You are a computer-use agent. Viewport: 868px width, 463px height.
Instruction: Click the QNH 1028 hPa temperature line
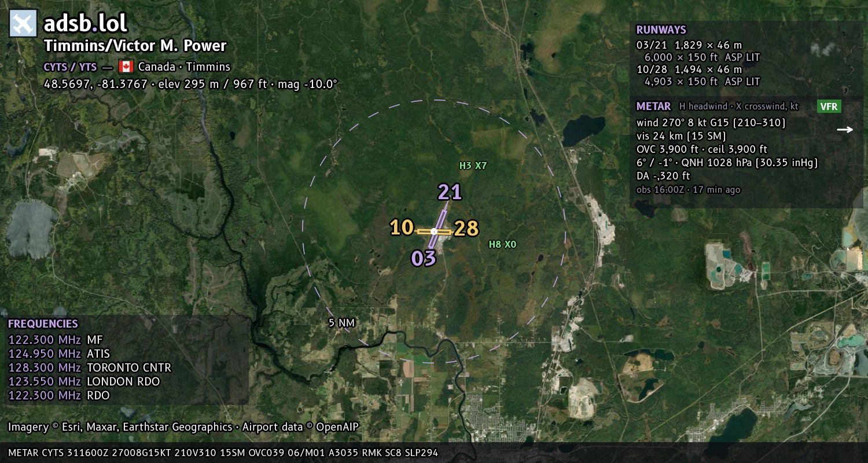click(x=727, y=163)
